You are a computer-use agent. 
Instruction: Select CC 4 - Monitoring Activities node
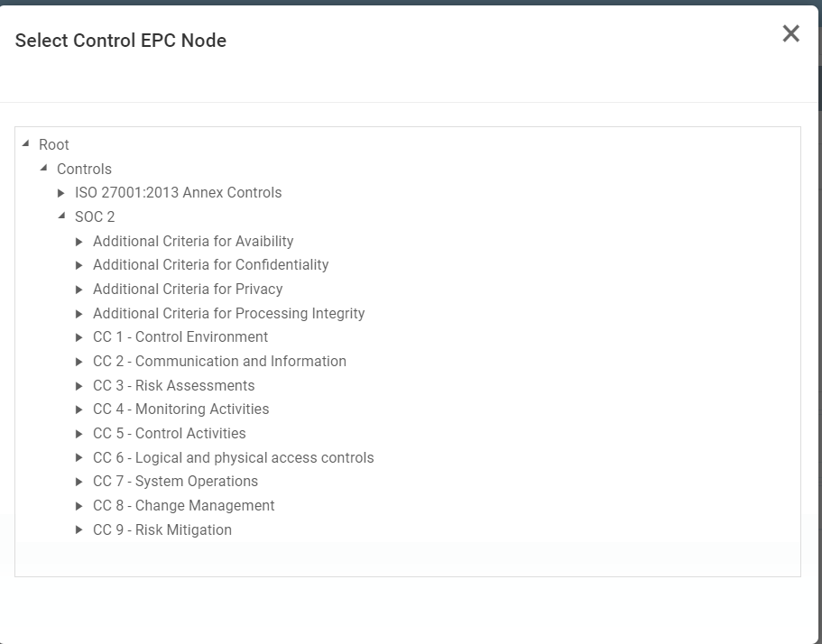click(x=180, y=409)
